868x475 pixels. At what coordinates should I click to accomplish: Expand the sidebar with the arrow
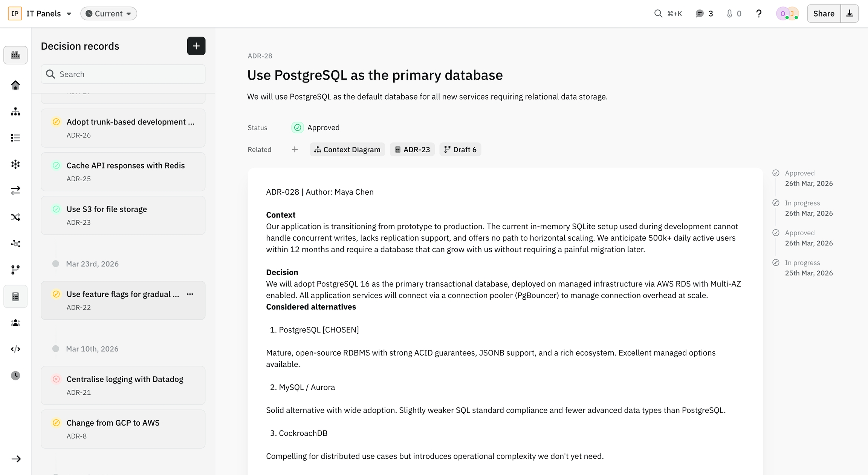15,459
